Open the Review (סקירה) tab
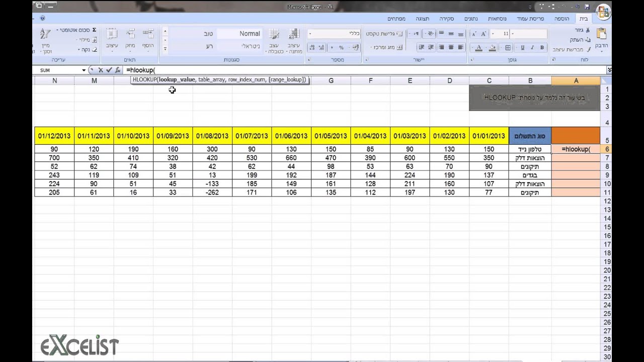Image resolution: width=644 pixels, height=362 pixels. pos(447,19)
